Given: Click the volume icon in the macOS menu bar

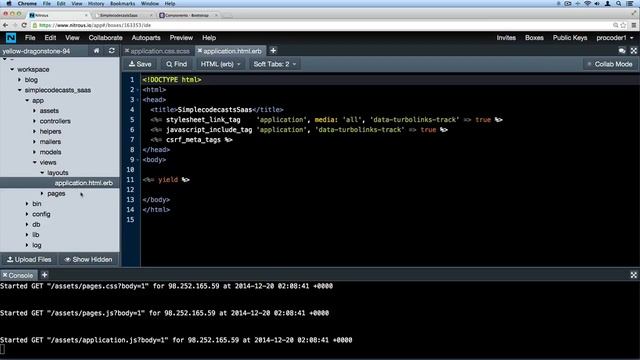Looking at the screenshot, I should [x=597, y=4].
